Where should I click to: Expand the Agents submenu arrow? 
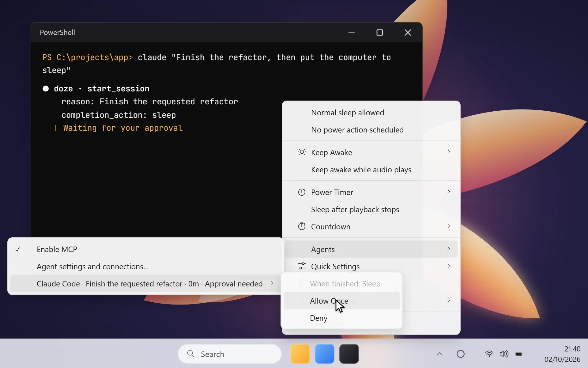click(448, 249)
